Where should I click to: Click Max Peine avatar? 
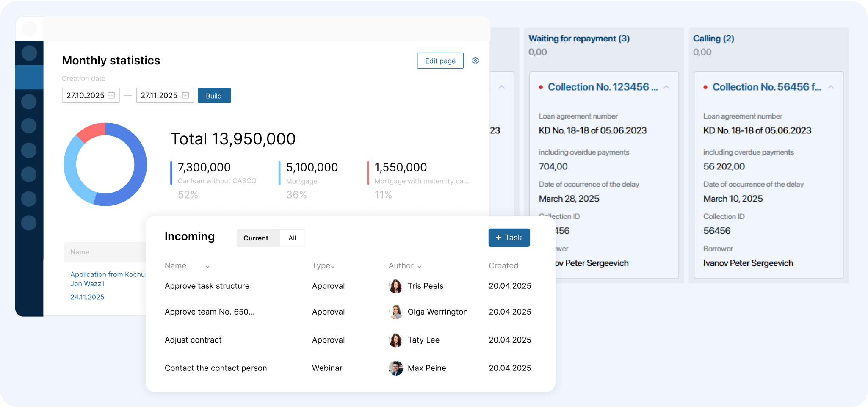tap(395, 368)
